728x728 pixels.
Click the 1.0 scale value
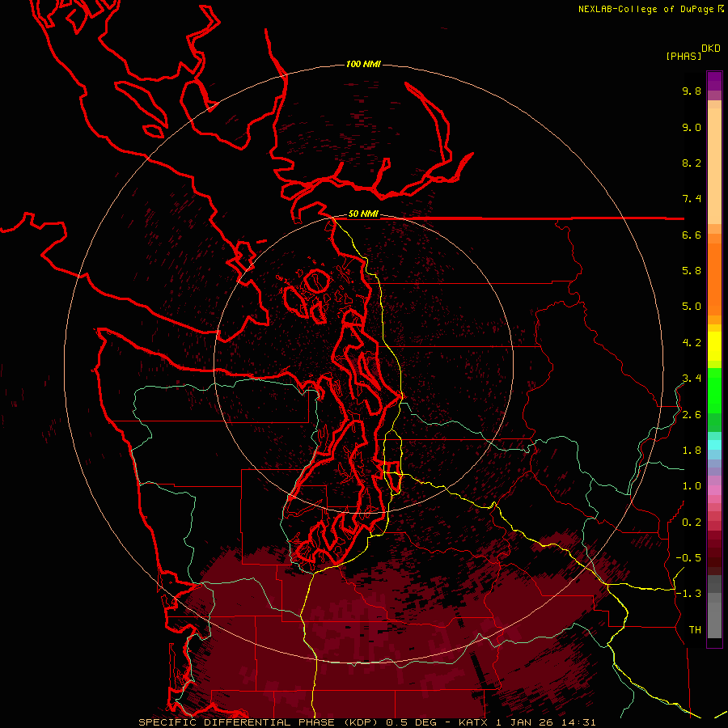pyautogui.click(x=692, y=486)
